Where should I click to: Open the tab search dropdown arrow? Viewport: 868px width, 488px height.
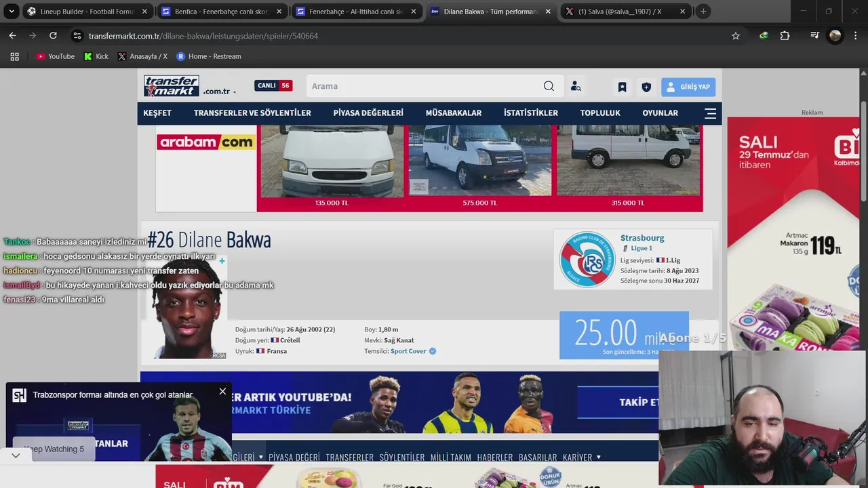coord(12,12)
